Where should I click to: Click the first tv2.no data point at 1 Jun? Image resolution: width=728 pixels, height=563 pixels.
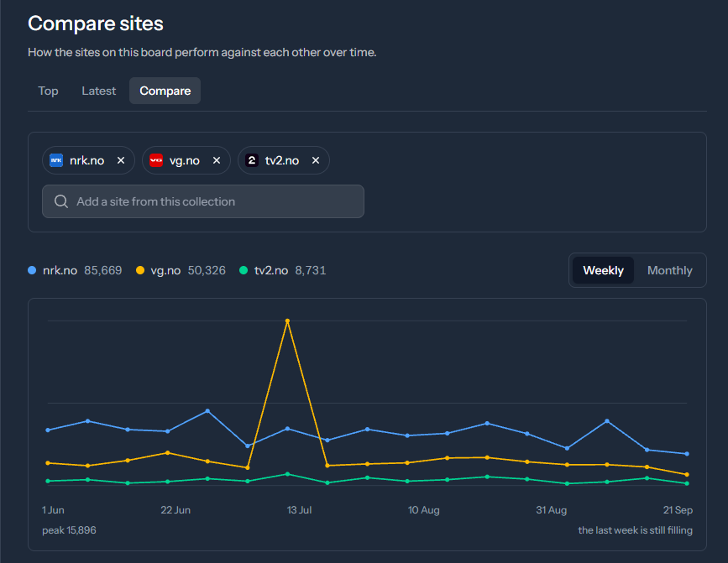point(48,482)
